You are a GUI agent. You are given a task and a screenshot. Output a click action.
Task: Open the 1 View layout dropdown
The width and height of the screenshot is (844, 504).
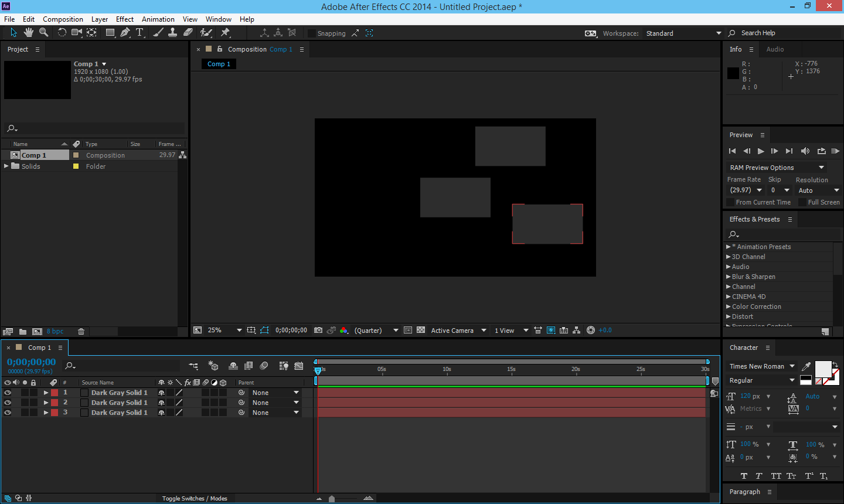click(511, 331)
